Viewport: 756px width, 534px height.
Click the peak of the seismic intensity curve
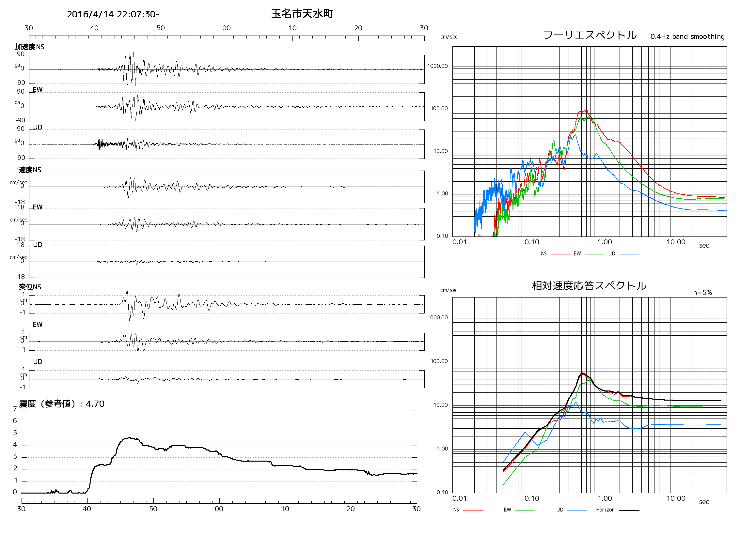130,437
